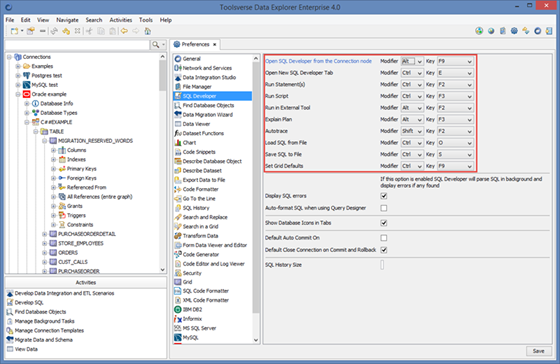The image size is (560, 364).
Task: Select STORE_EMPLOYEES table in tree
Action: 81,243
